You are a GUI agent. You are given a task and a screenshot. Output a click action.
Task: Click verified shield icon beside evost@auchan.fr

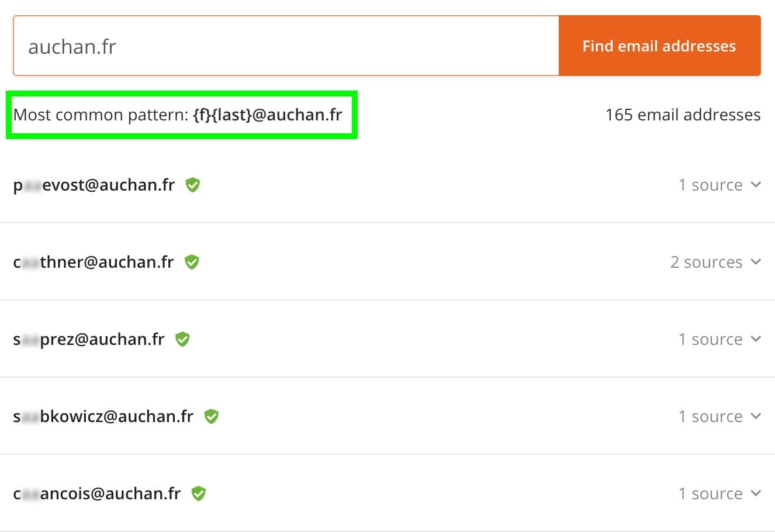pos(192,185)
